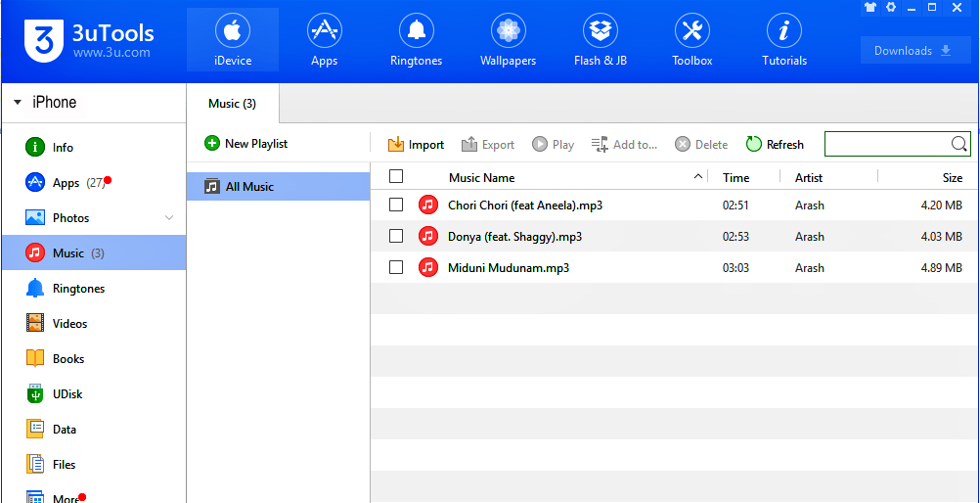Select Ringtones in the sidebar
This screenshot has width=980, height=503.
(x=94, y=289)
